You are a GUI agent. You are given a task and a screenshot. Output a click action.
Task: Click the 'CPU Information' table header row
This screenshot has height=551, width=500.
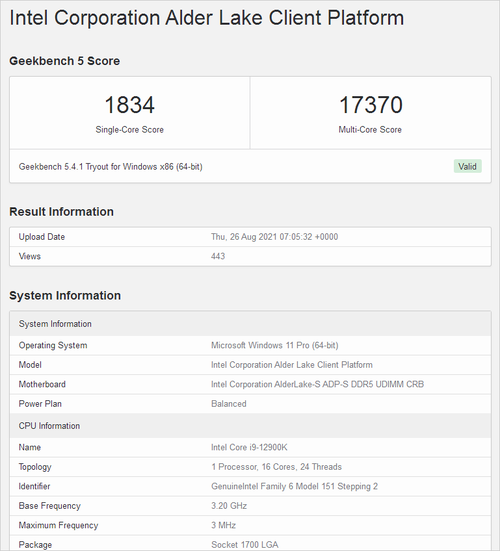pos(250,426)
